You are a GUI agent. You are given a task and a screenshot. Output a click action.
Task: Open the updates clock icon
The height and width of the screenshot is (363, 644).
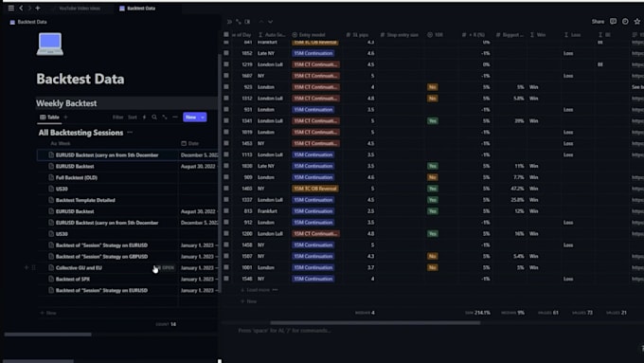tap(625, 22)
